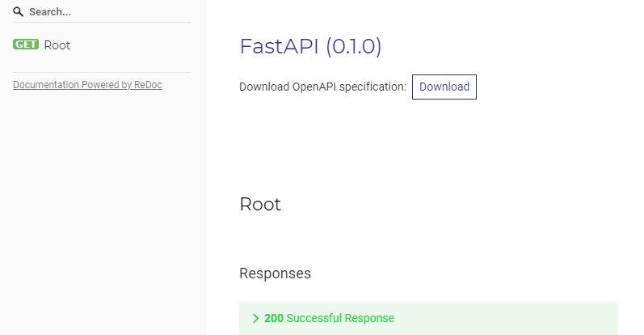Viewport: 644px width, 335px height.
Task: Click the search magnifier icon
Action: [18, 12]
